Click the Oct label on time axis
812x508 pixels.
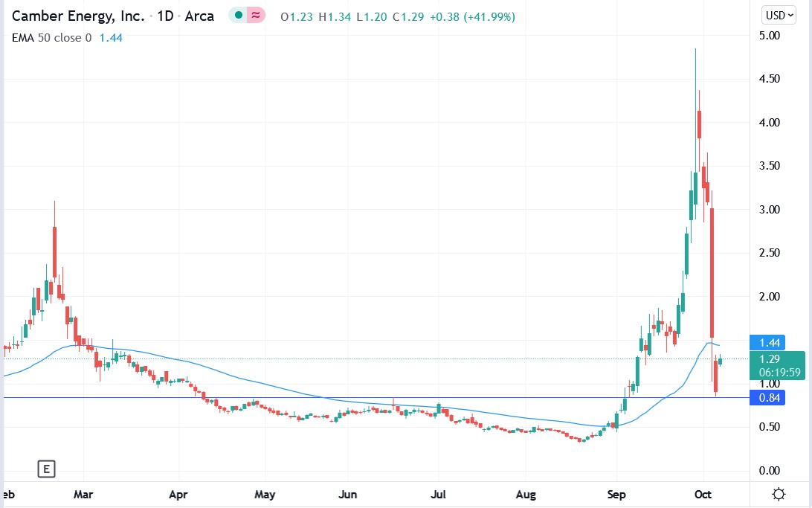703,494
